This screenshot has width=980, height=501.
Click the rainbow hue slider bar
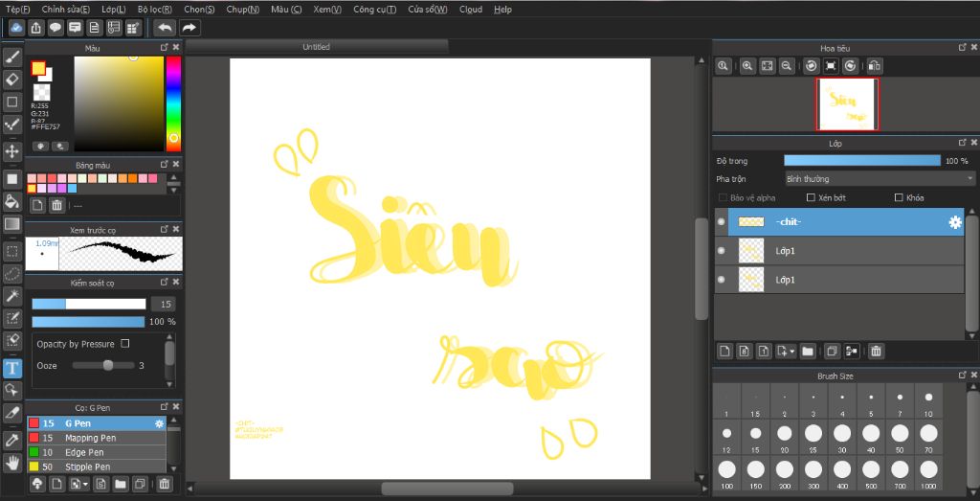coord(173,103)
